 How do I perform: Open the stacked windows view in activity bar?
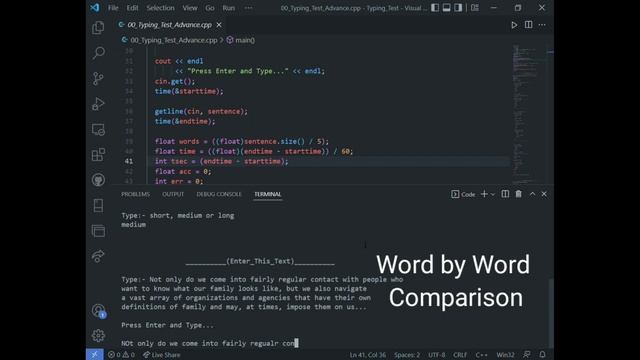click(98, 231)
